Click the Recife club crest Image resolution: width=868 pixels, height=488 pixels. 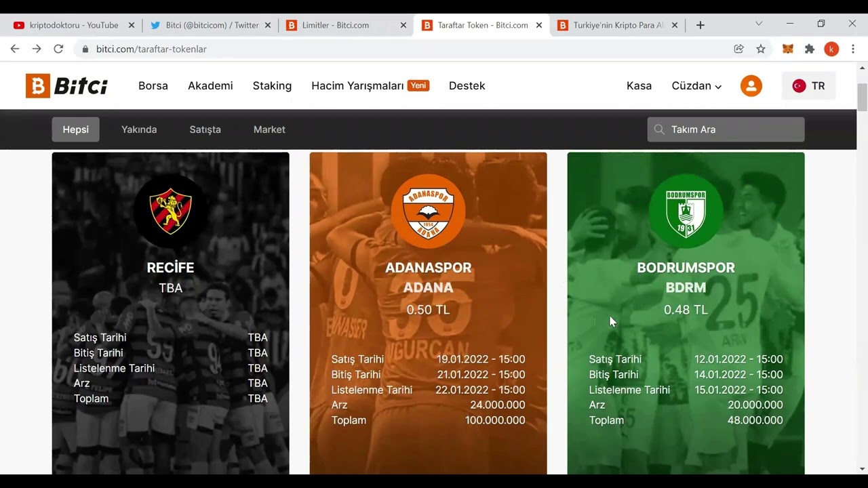pos(170,211)
